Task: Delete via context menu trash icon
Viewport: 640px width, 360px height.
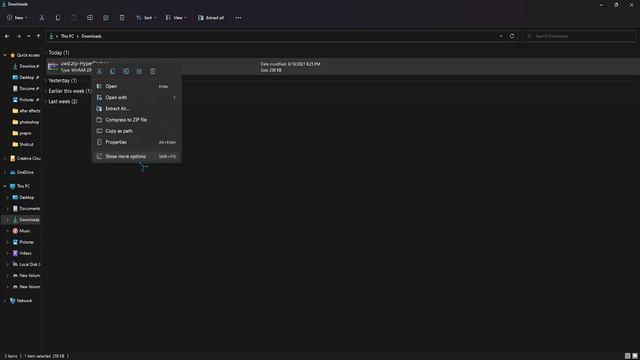Action: pyautogui.click(x=153, y=71)
